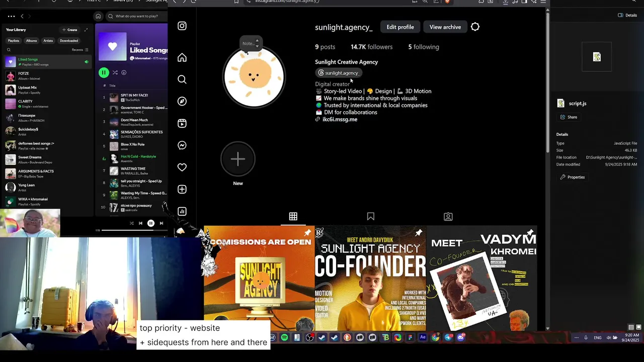Pause playback in Spotify player bar
The image size is (644, 362).
pos(151,223)
